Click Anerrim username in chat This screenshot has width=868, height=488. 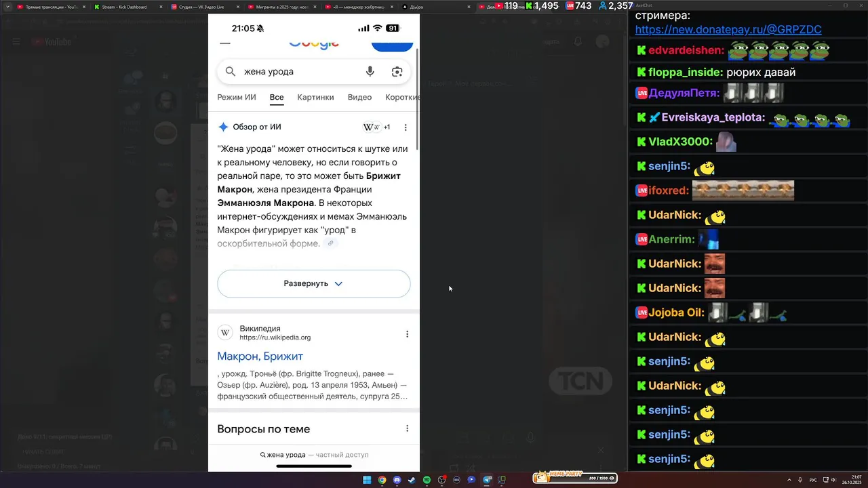[x=672, y=239]
